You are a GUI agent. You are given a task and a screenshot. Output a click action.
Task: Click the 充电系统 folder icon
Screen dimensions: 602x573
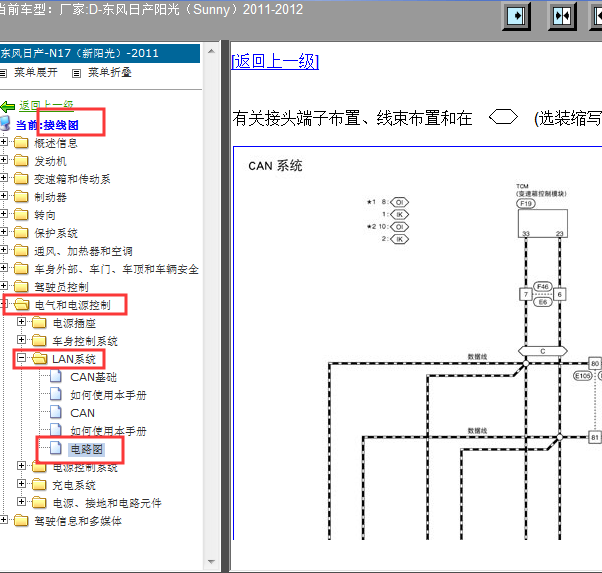point(39,485)
